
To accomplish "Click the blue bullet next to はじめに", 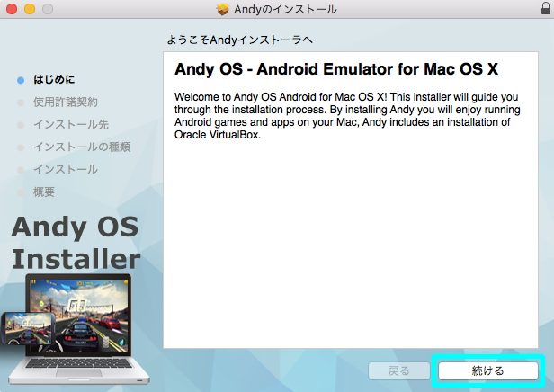I will coord(21,80).
